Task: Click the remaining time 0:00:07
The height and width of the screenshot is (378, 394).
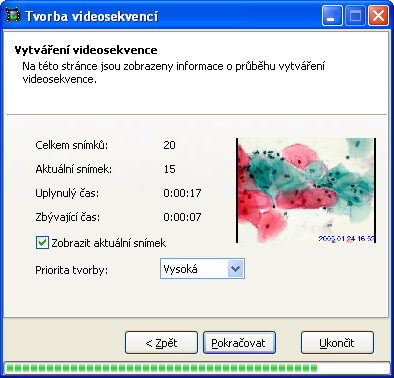Action: [182, 217]
